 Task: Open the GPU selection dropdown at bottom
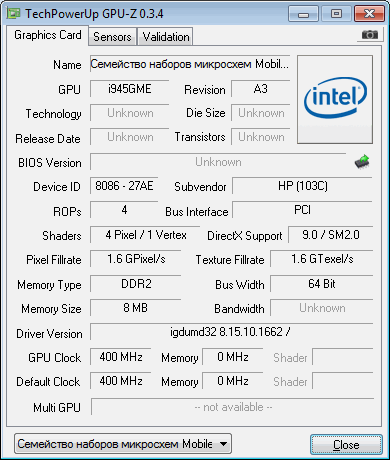123,444
